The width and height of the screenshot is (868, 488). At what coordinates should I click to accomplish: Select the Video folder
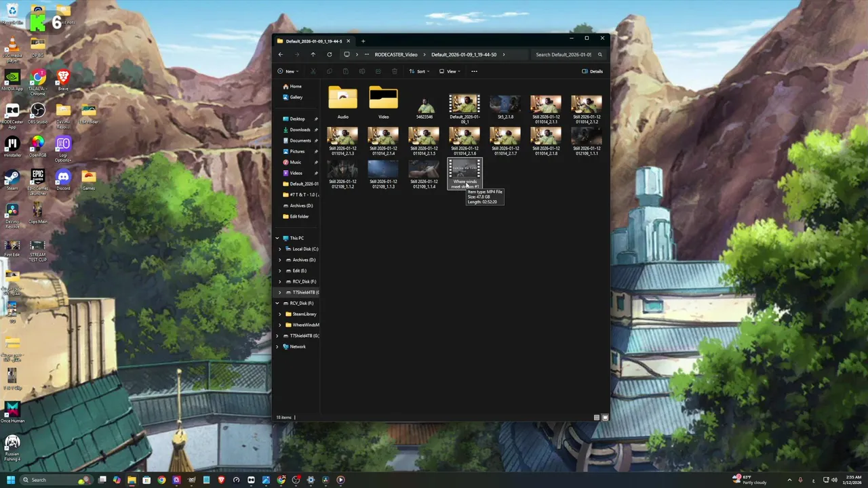384,102
